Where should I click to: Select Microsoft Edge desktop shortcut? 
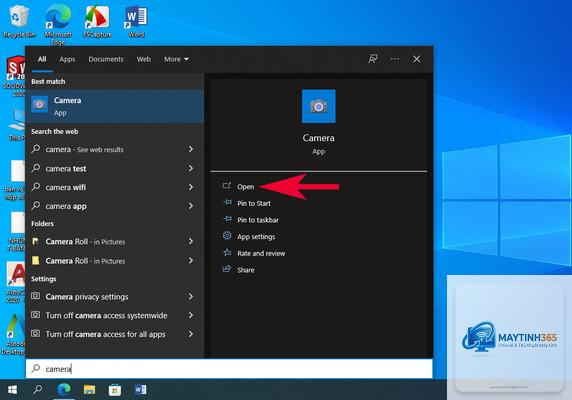58,25
